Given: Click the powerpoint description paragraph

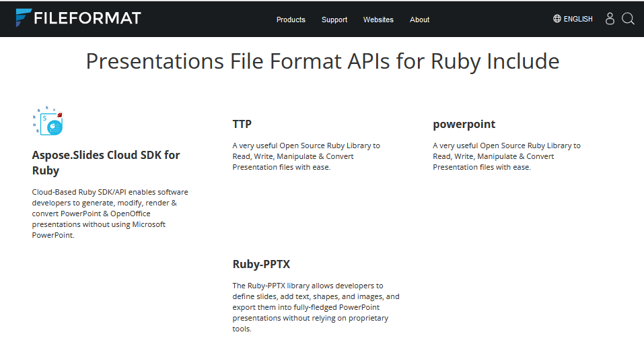Looking at the screenshot, I should [507, 156].
